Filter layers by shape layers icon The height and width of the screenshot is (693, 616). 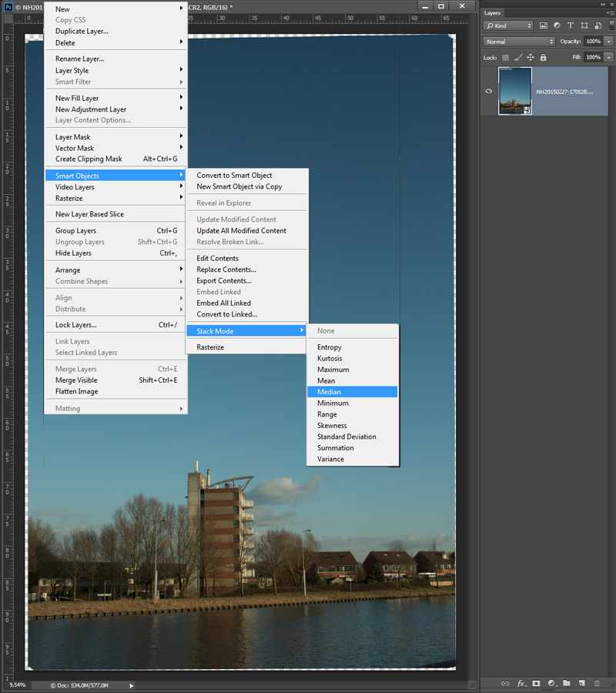584,25
